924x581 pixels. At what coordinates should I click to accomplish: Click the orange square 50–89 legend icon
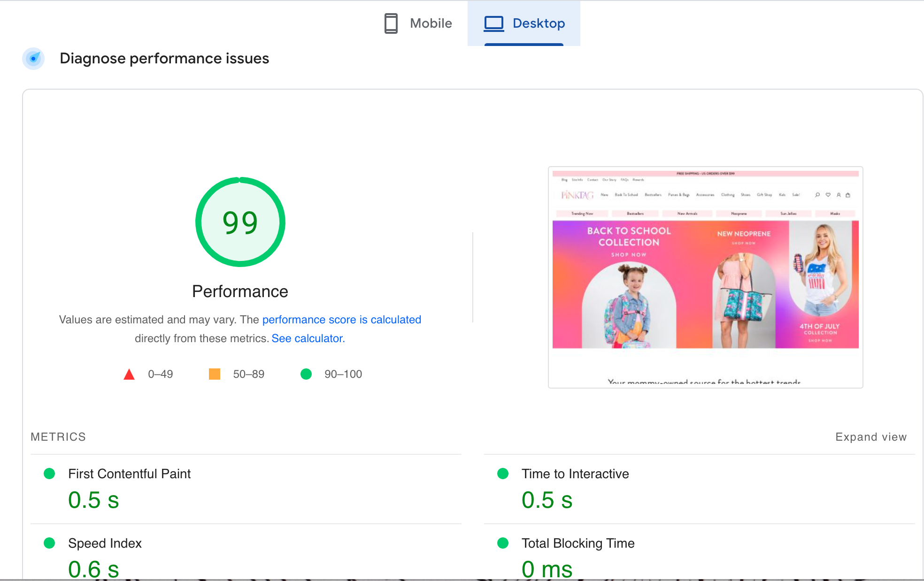pos(215,374)
